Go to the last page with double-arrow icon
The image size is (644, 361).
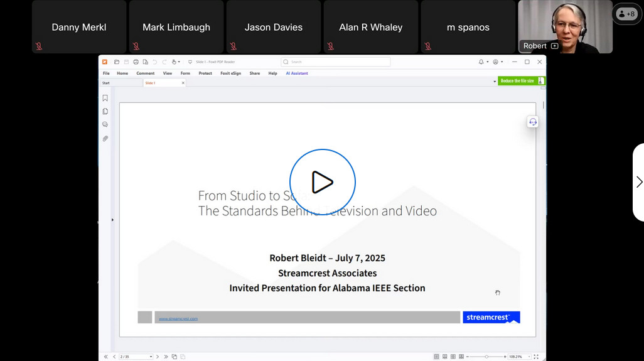(x=166, y=357)
